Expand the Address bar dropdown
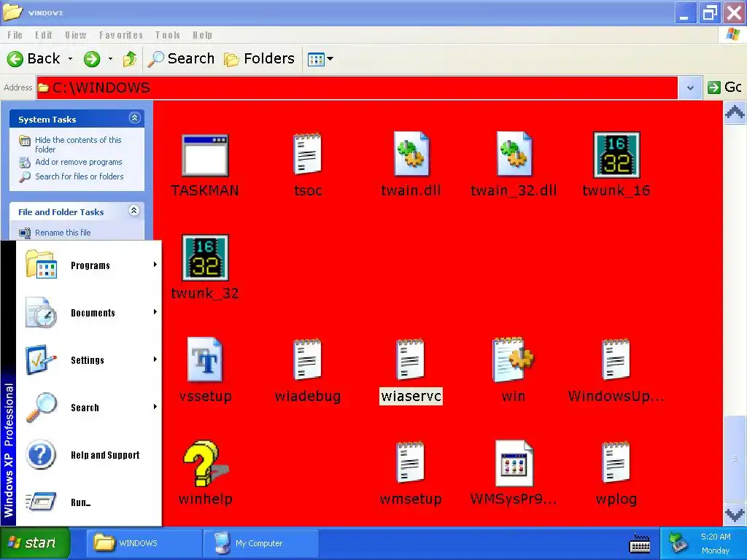Image resolution: width=747 pixels, height=560 pixels. point(690,87)
